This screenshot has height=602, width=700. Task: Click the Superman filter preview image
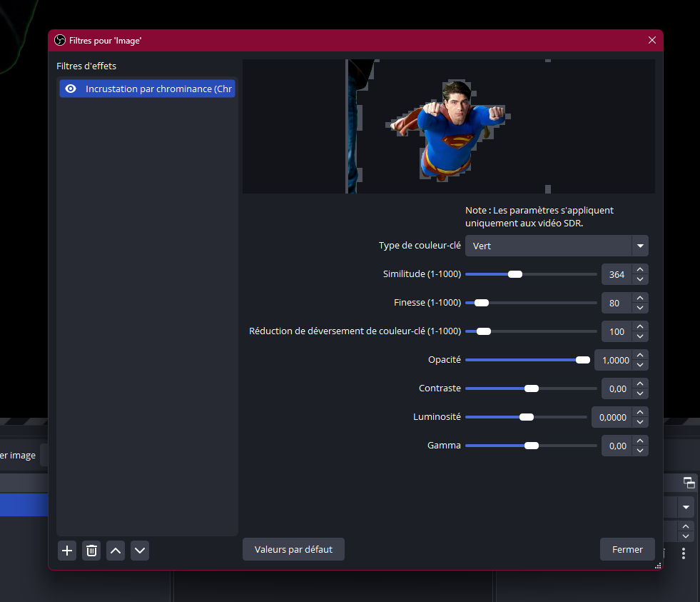point(449,126)
